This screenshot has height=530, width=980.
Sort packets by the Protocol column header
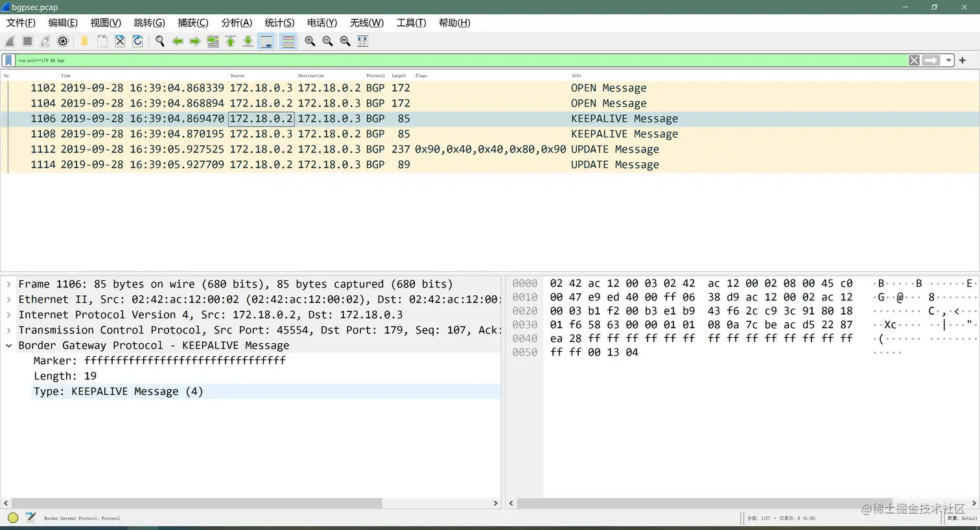[x=376, y=76]
